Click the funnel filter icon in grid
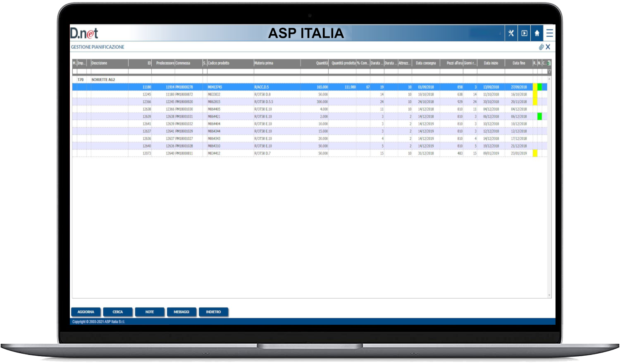Screen dimensions: 620x364 click(x=549, y=71)
